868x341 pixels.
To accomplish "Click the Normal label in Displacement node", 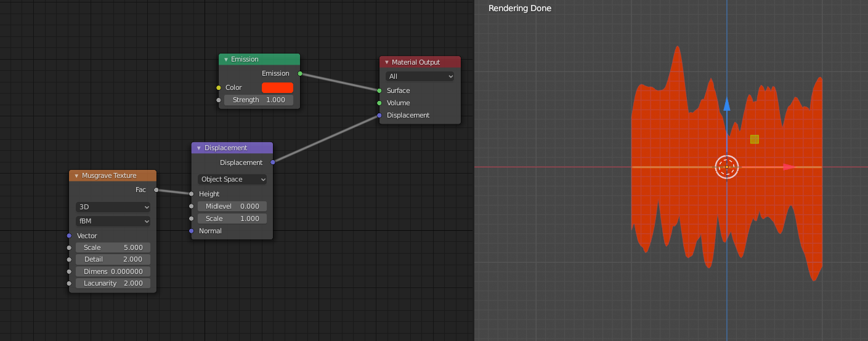I will 210,231.
